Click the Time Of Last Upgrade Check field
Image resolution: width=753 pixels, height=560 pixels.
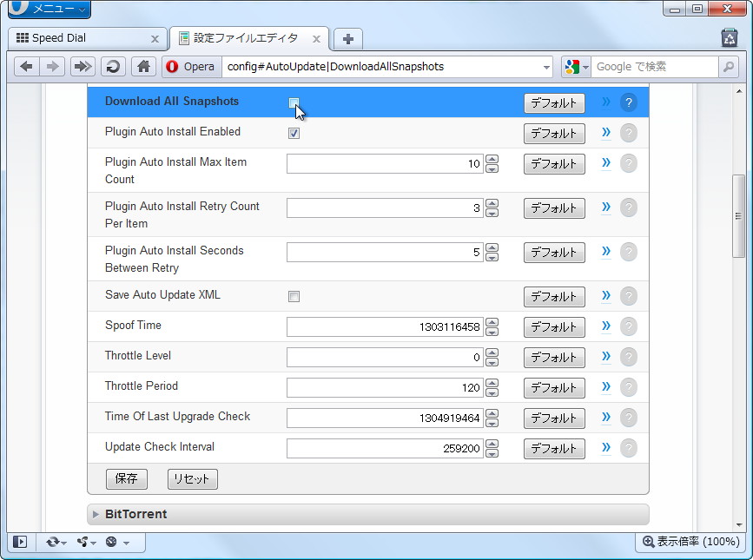coord(385,418)
